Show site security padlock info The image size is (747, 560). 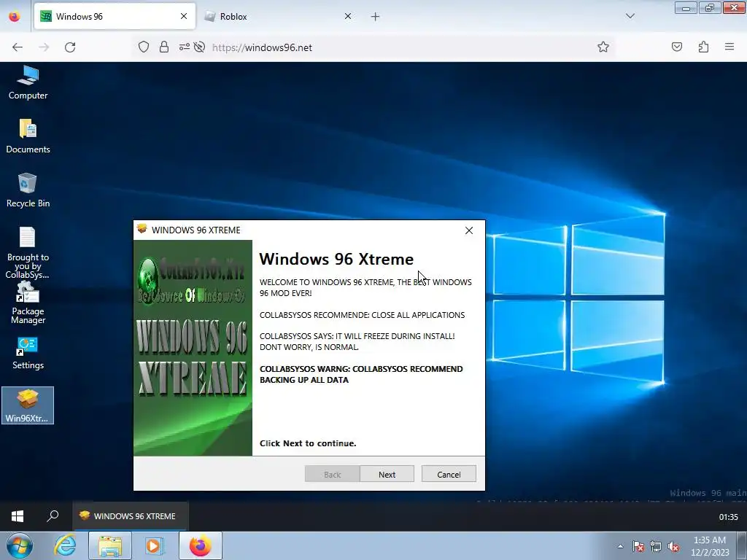click(x=164, y=47)
